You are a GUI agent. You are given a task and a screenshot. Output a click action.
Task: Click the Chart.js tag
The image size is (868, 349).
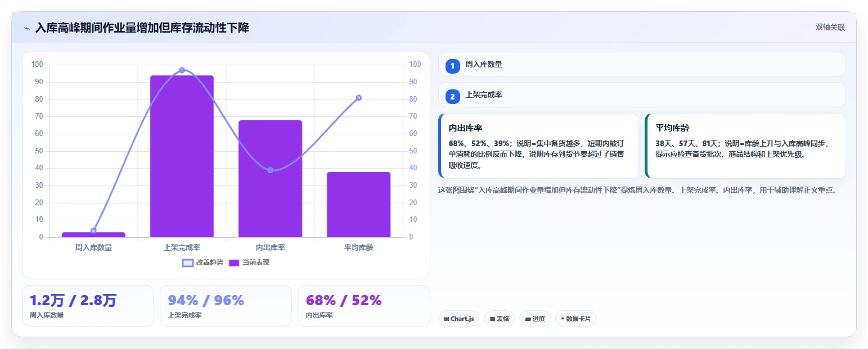(458, 319)
